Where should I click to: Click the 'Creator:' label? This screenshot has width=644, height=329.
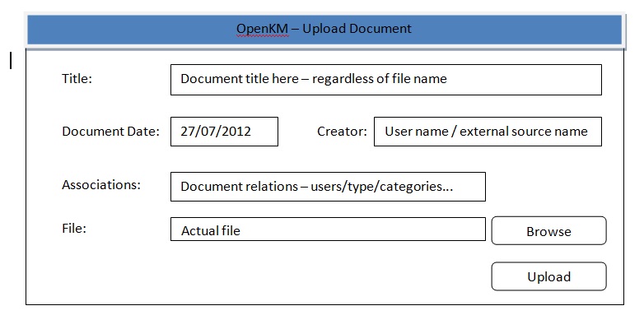(x=342, y=132)
